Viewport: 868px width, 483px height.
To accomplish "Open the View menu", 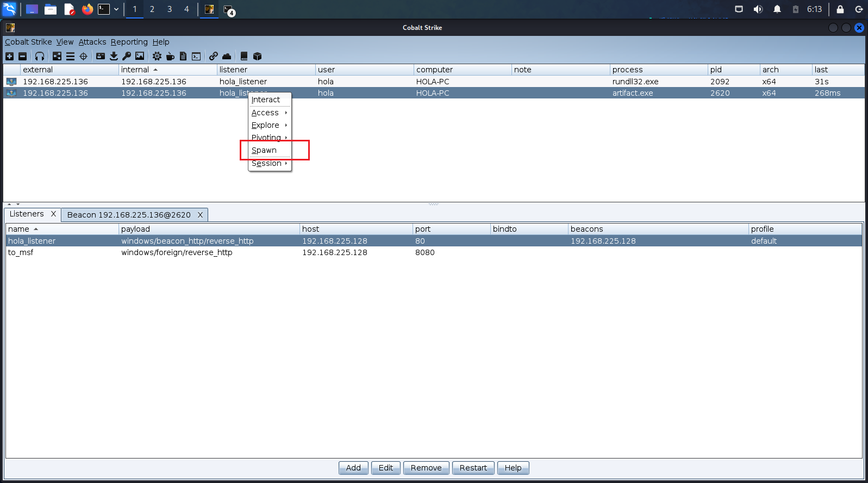I will [x=65, y=42].
